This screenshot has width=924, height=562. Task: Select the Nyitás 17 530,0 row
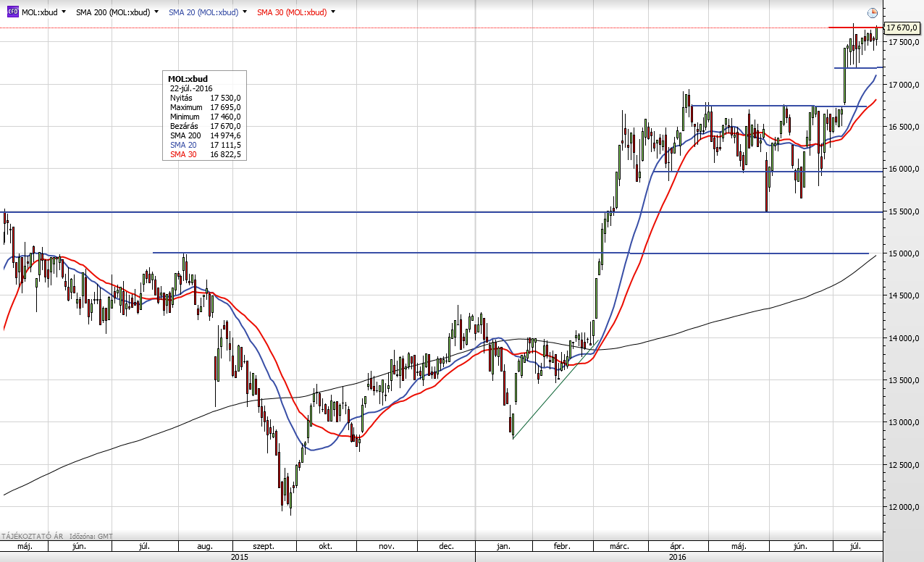coord(205,98)
